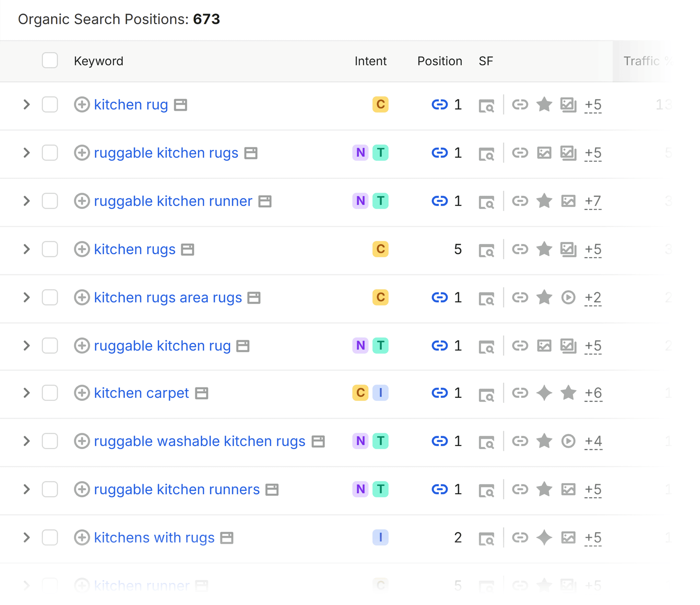
Task: Open SERP snapshot icon beside kitchen rugs keyword
Action: click(188, 250)
